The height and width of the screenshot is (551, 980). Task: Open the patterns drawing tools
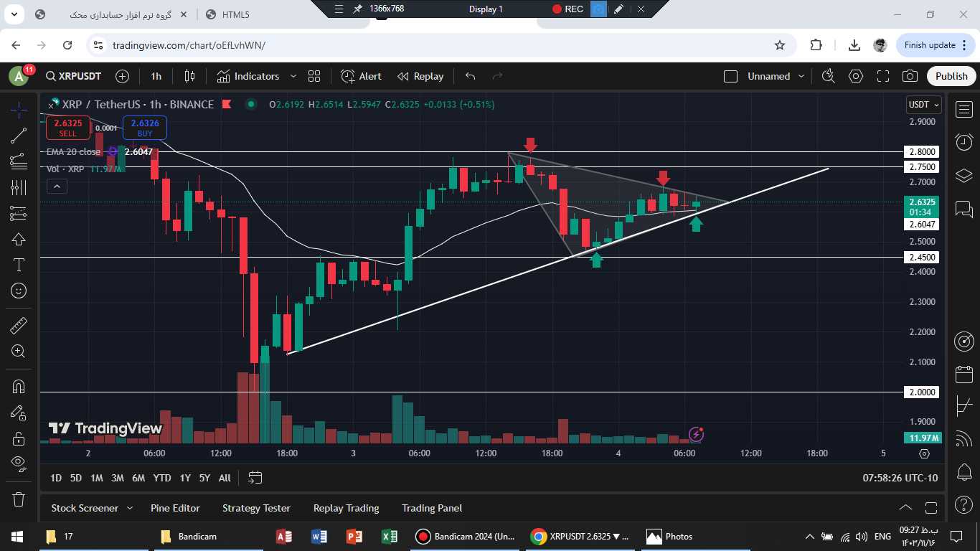(x=19, y=187)
